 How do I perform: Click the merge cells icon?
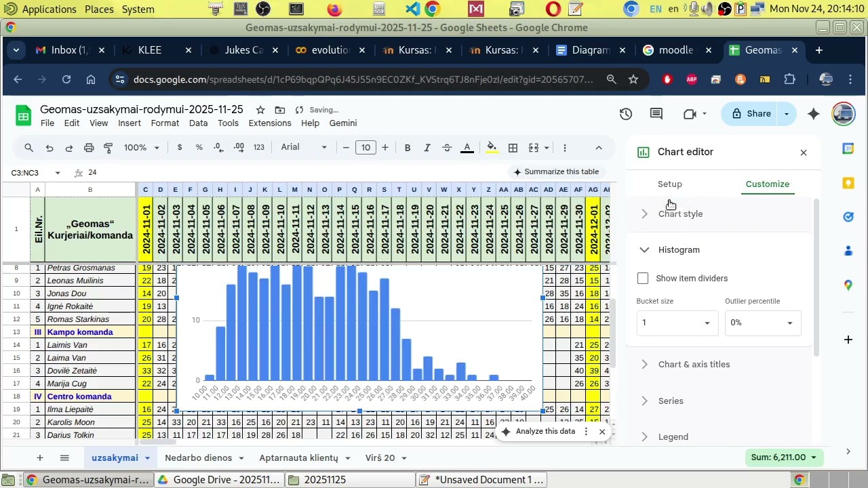coord(534,148)
